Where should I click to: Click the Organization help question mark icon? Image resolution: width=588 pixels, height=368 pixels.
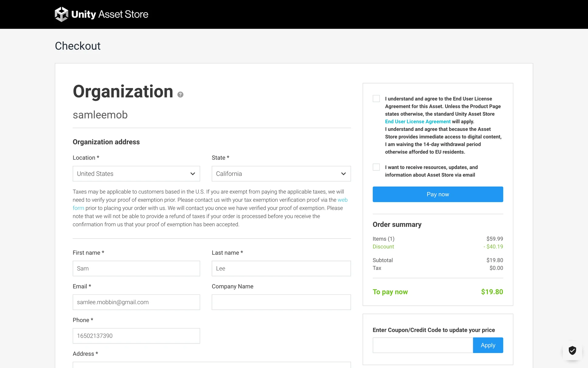tap(180, 95)
